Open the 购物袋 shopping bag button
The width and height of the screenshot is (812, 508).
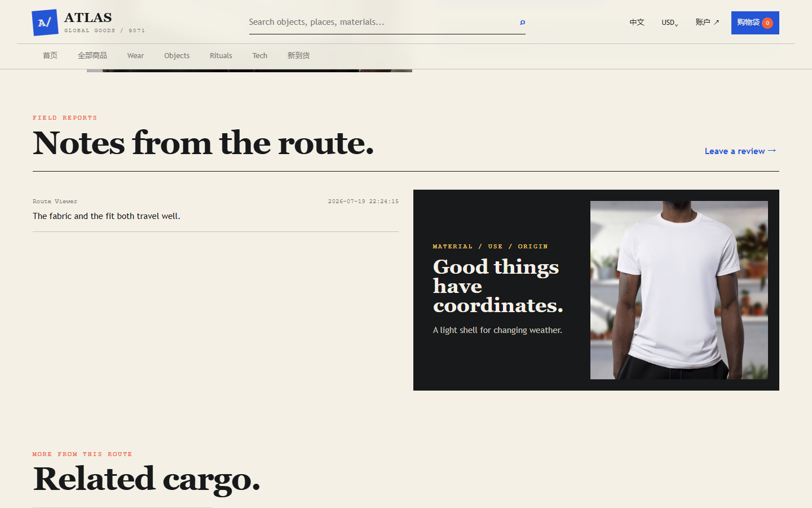click(x=755, y=23)
